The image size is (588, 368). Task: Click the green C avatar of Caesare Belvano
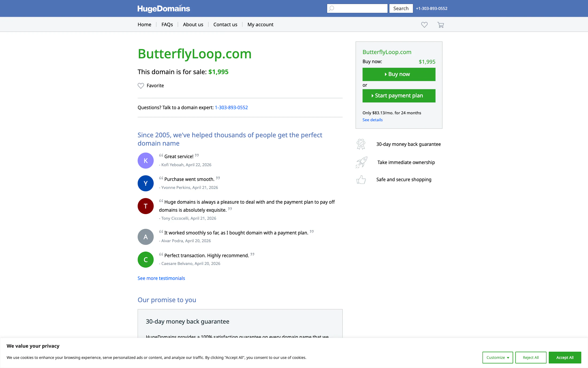coord(146,260)
